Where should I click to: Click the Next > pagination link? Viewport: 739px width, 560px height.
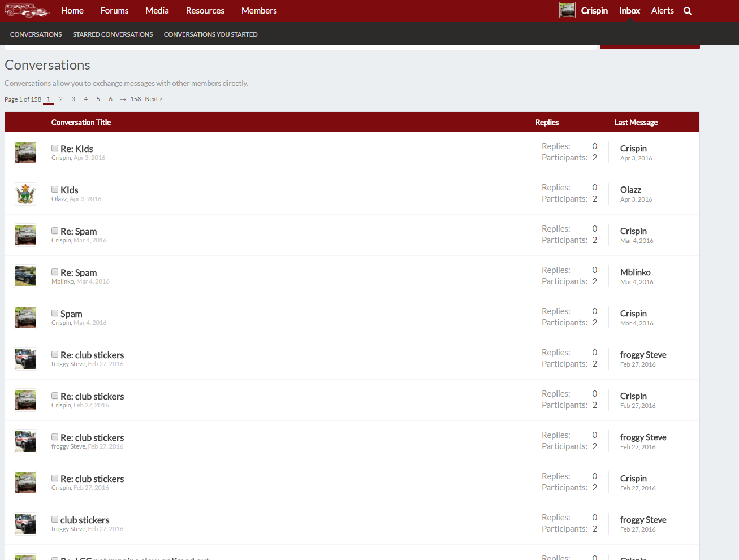[x=154, y=99]
